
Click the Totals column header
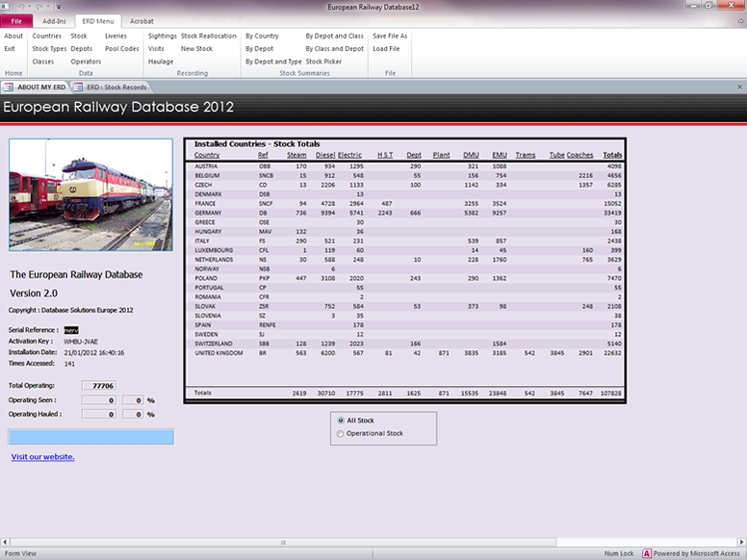[x=612, y=155]
